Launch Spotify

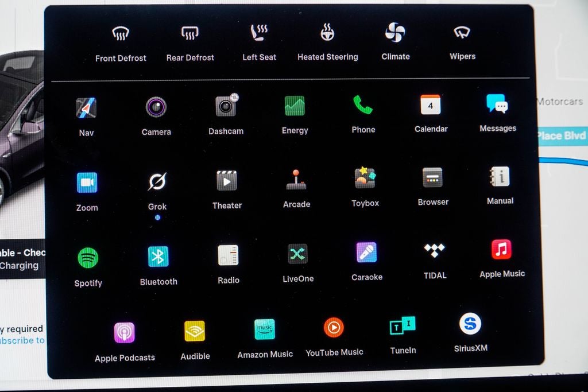tap(88, 258)
